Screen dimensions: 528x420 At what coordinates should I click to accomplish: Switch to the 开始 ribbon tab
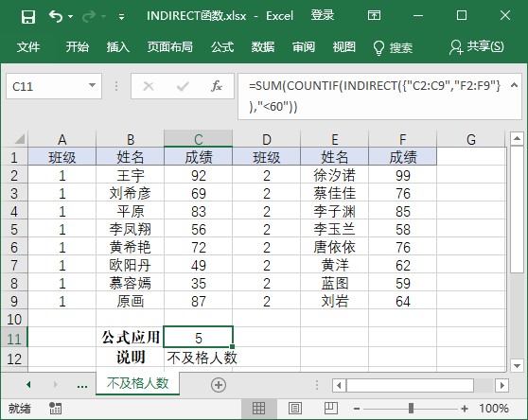tap(77, 46)
